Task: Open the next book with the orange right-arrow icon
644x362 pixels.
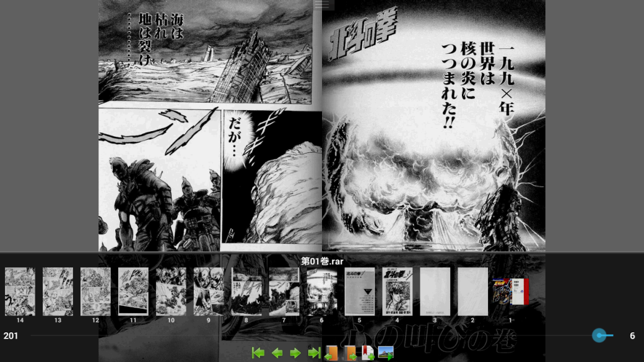Action: [350, 353]
